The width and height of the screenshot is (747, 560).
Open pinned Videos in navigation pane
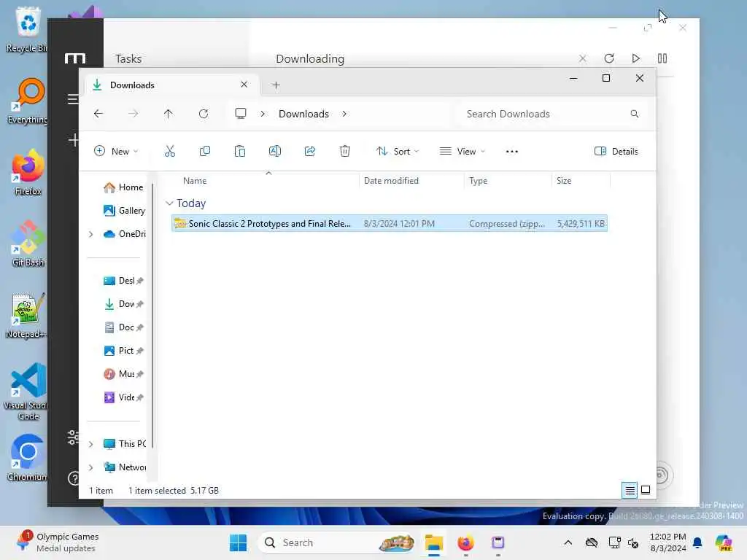(123, 397)
